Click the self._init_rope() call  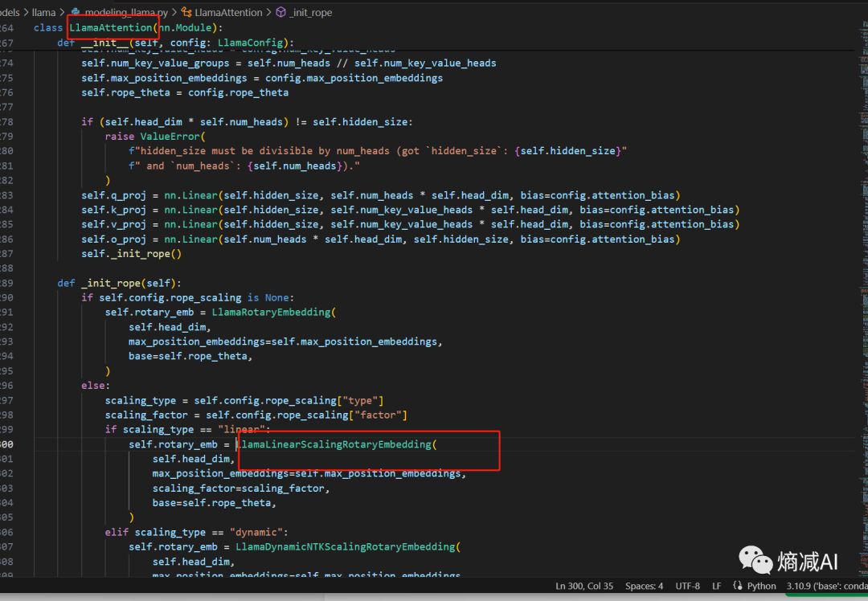131,253
